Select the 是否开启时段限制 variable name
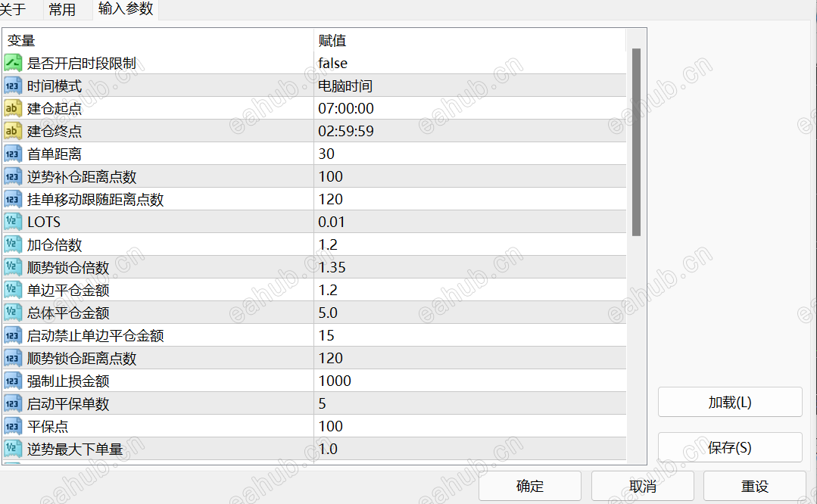Screen dimensions: 817x504 point(81,63)
